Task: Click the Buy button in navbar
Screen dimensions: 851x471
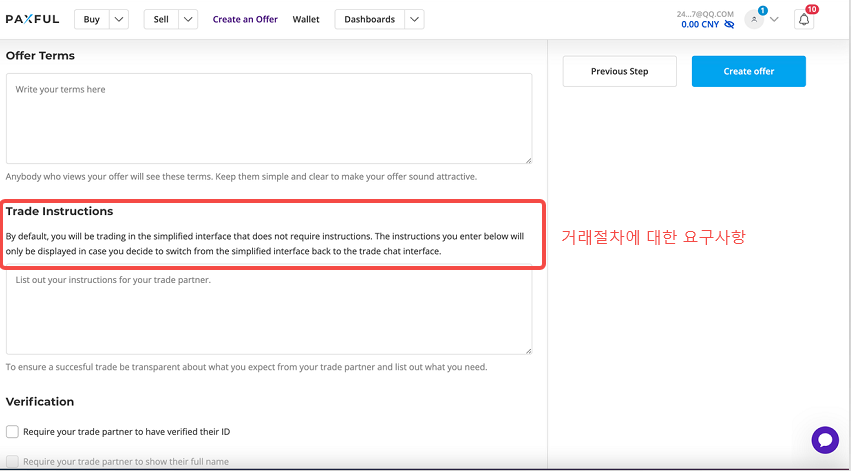Action: tap(92, 20)
